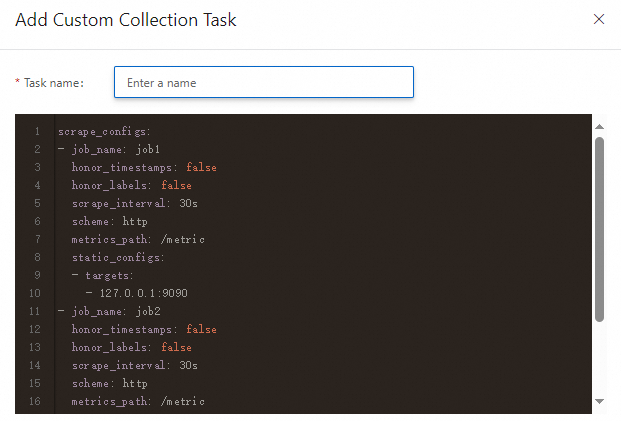Place cursor on scrape_configs line

coord(104,131)
